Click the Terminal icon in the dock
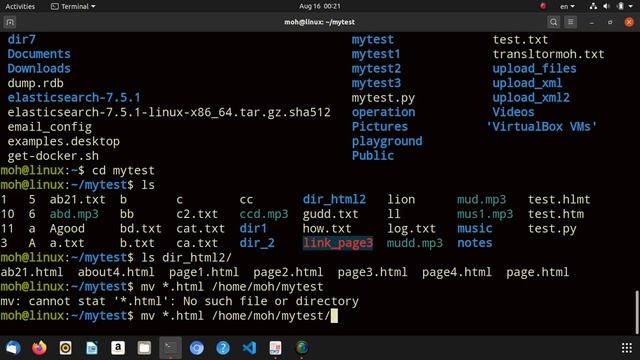 170,348
